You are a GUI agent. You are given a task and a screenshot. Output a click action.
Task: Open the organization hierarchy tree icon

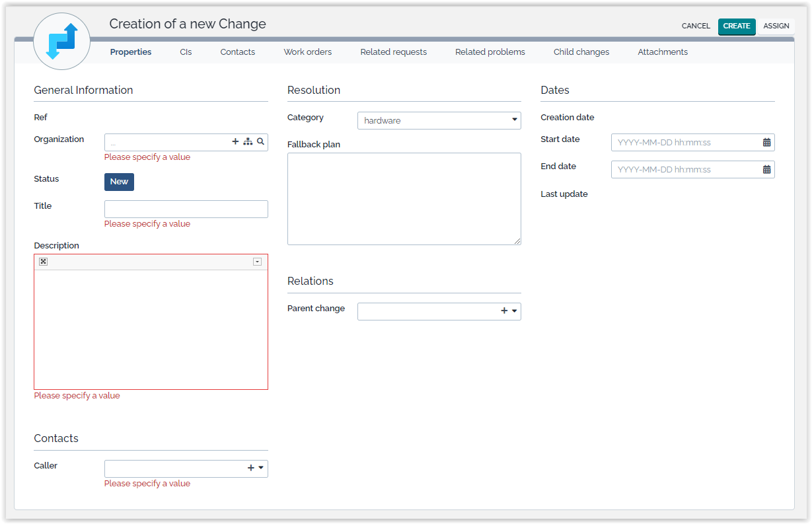coord(248,141)
